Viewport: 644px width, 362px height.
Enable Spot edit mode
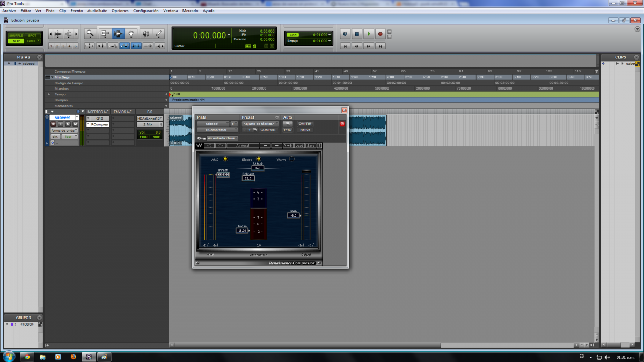(32, 35)
